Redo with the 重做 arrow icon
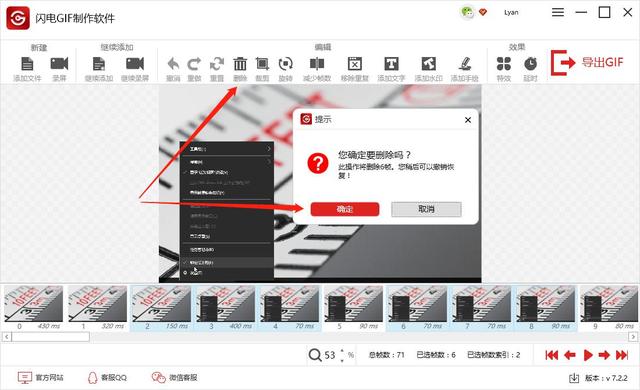The image size is (640, 390). (194, 64)
